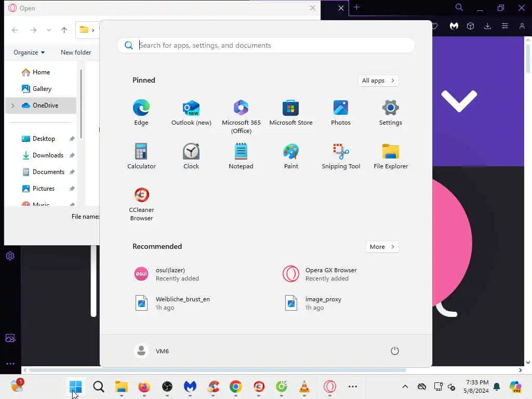Focus the Start menu search field
This screenshot has height=399, width=532.
[x=265, y=45]
